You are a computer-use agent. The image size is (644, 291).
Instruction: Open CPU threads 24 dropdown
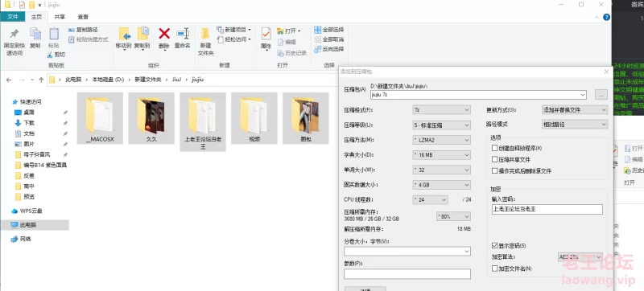(430, 199)
